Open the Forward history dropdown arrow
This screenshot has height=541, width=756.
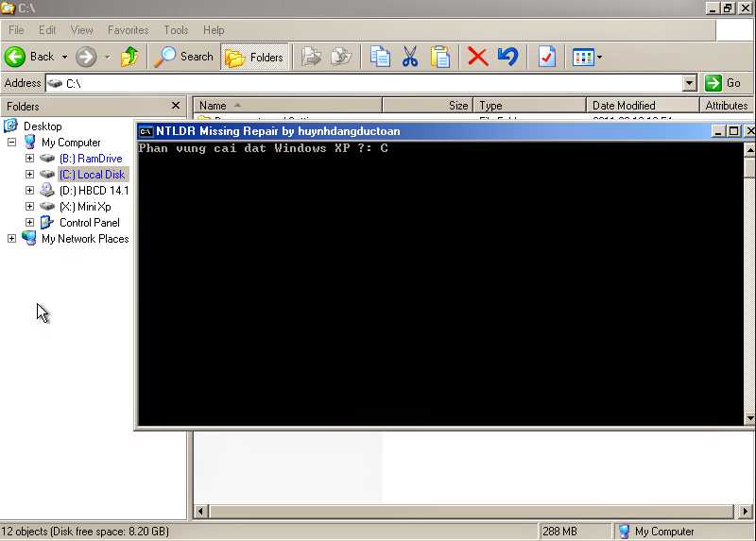tap(108, 57)
